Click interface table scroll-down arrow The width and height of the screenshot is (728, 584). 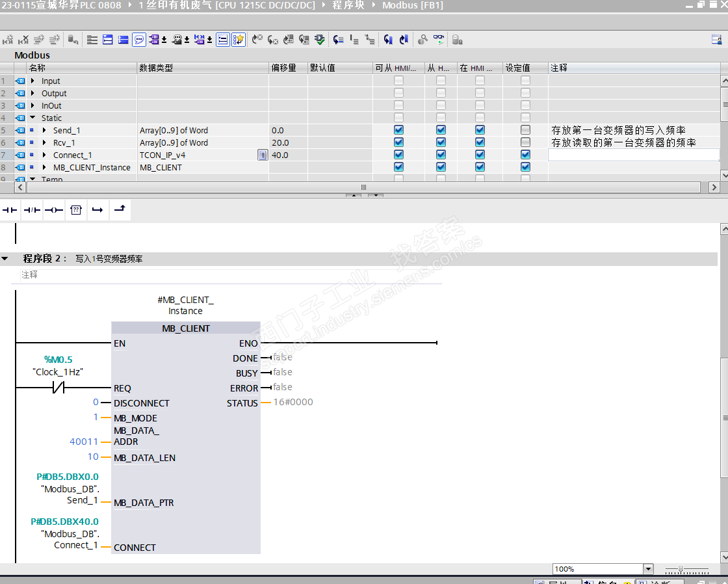(x=724, y=176)
